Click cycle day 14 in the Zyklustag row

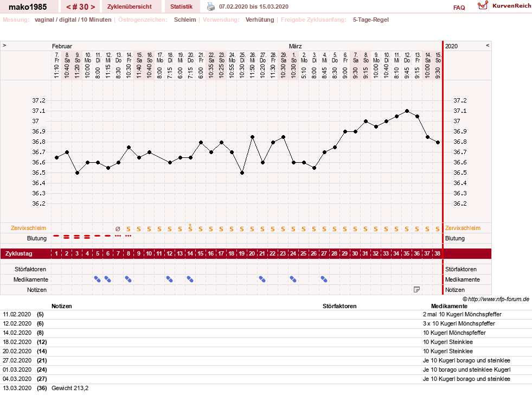pyautogui.click(x=190, y=253)
